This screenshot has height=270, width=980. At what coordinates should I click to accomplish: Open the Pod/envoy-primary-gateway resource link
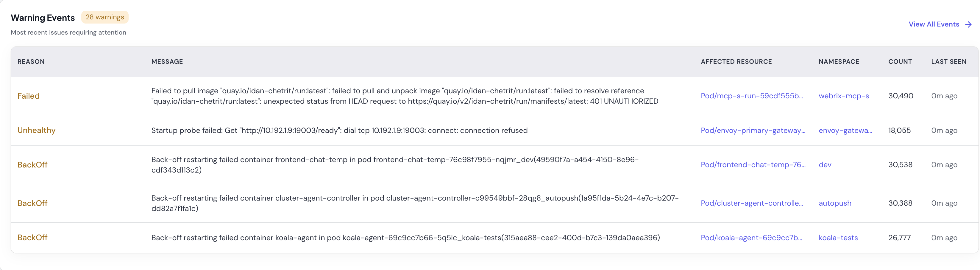pos(753,130)
